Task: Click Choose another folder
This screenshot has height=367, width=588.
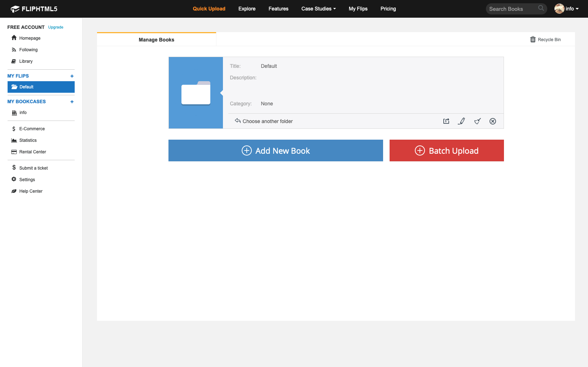Action: click(264, 121)
